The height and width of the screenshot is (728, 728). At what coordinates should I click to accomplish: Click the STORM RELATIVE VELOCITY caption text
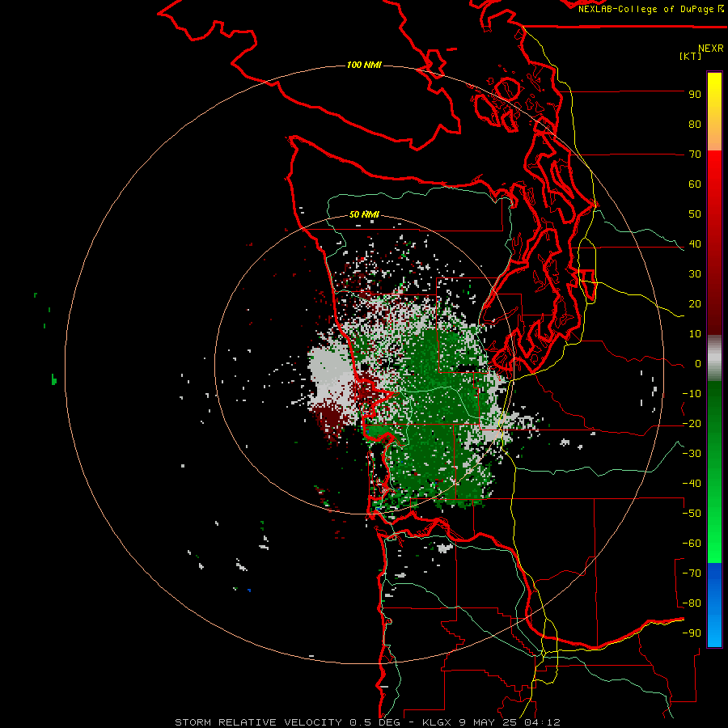pyautogui.click(x=258, y=722)
